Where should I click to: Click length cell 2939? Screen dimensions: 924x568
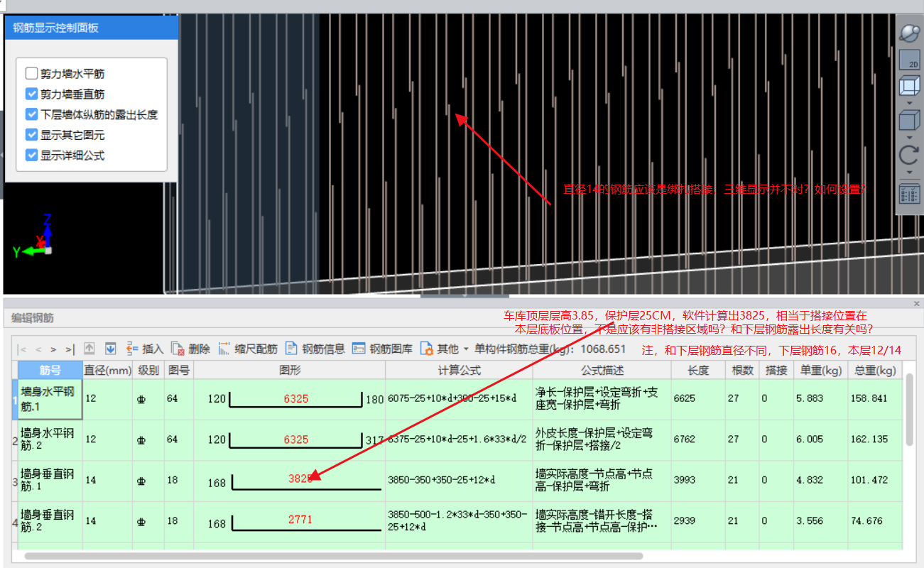(698, 521)
